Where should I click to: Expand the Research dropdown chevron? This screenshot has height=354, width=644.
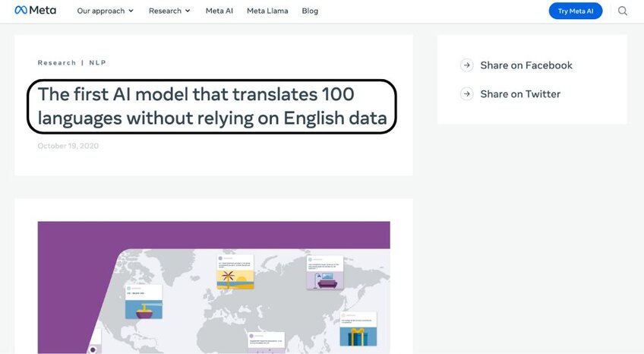point(188,11)
